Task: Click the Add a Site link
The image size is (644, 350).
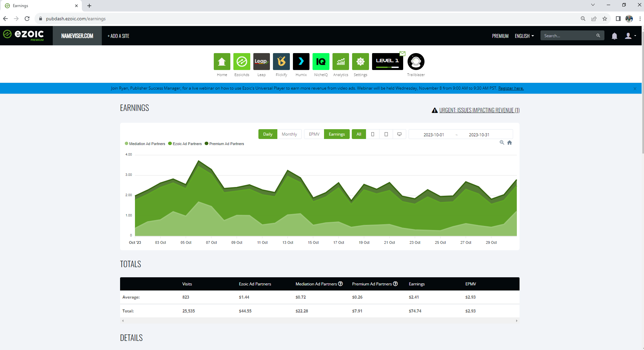Action: coord(118,36)
